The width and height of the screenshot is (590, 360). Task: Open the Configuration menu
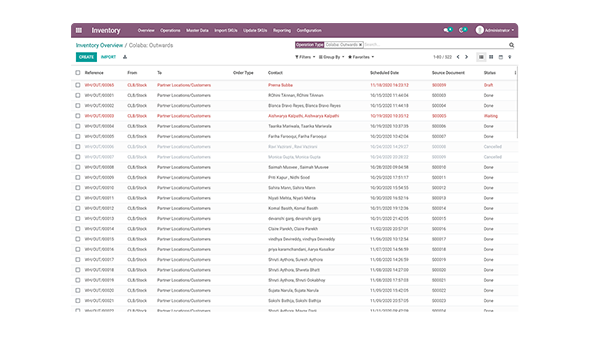pyautogui.click(x=309, y=30)
